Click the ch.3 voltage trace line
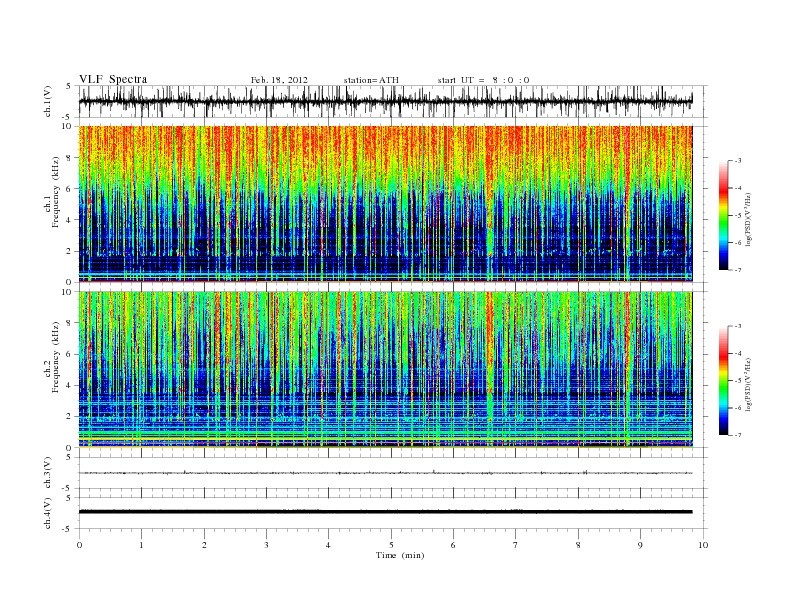792x612 pixels. [386, 473]
